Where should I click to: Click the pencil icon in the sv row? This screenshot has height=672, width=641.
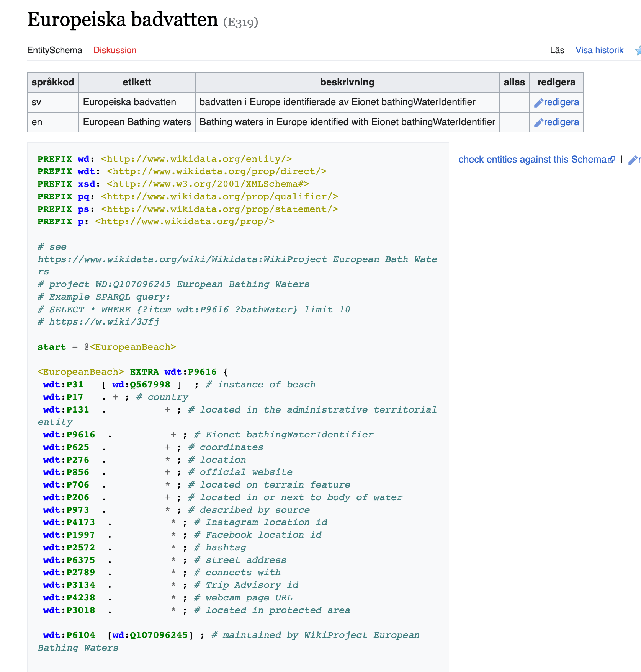point(538,103)
